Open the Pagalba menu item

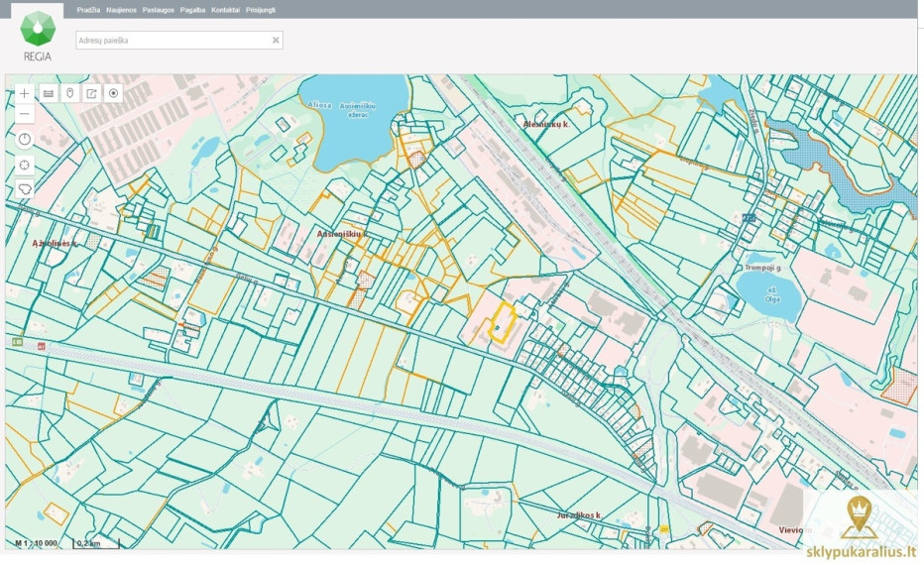point(192,10)
